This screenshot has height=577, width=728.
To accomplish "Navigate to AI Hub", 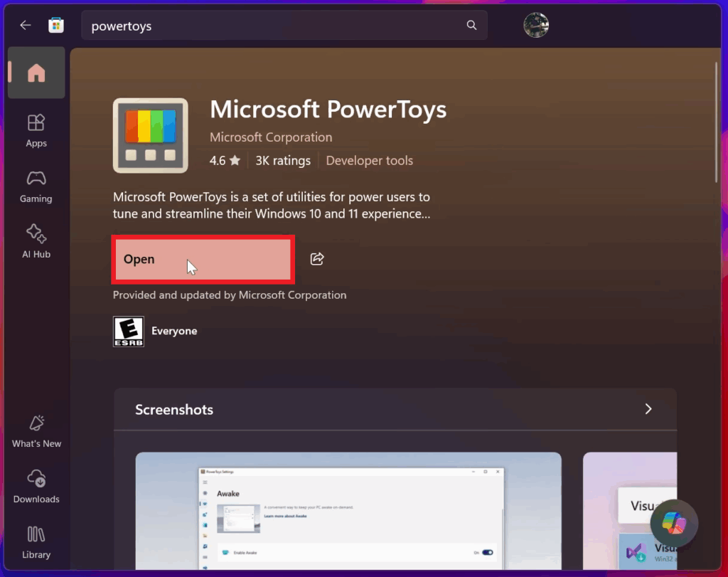I will (36, 241).
